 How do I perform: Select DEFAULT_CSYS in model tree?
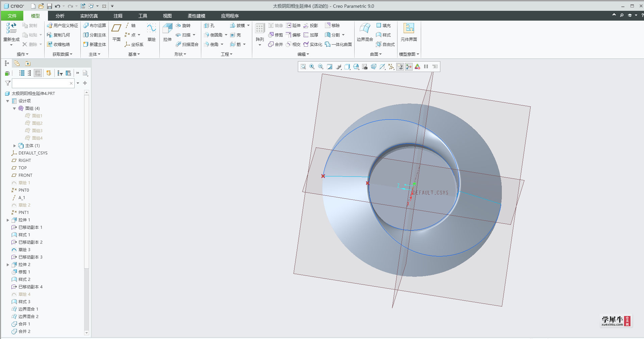(29, 153)
